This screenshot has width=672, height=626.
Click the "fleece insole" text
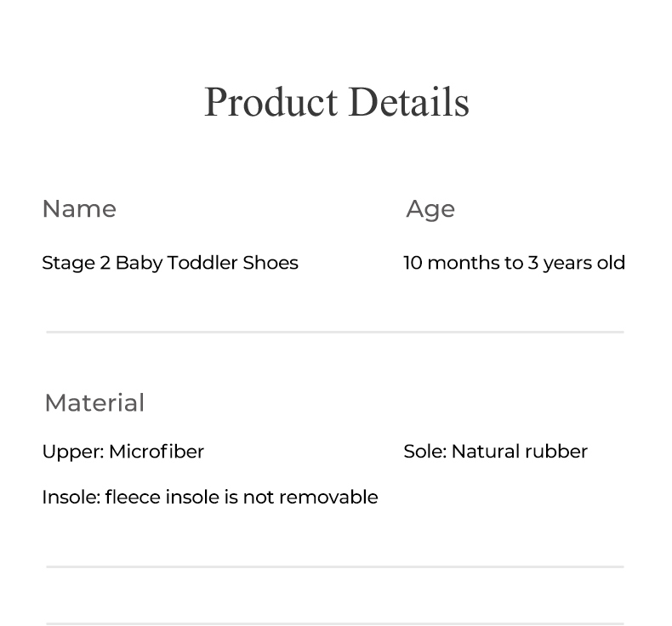point(162,498)
